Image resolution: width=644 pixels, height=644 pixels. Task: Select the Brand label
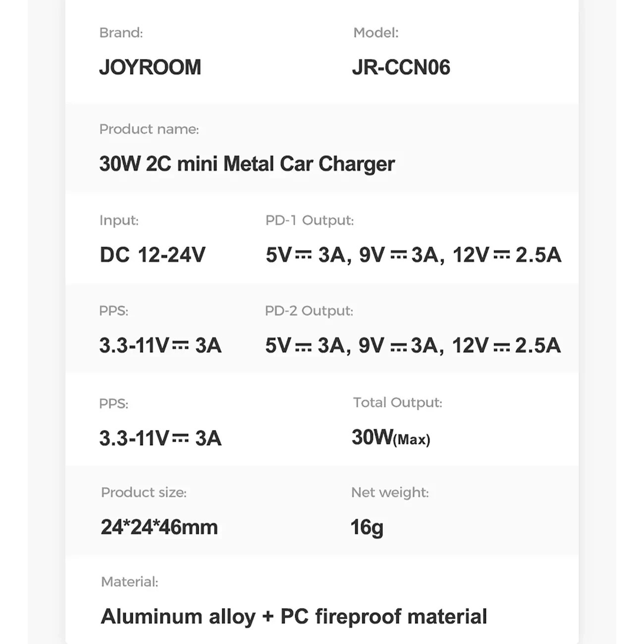tap(121, 33)
